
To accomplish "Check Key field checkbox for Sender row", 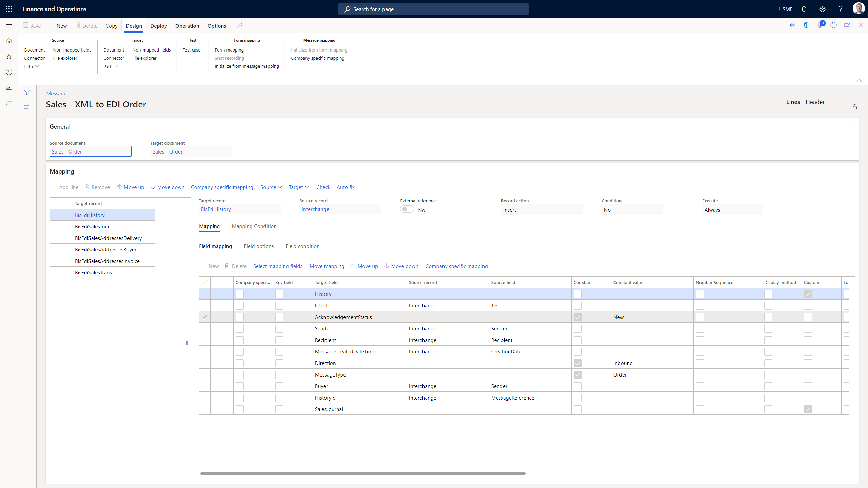I will click(x=279, y=328).
